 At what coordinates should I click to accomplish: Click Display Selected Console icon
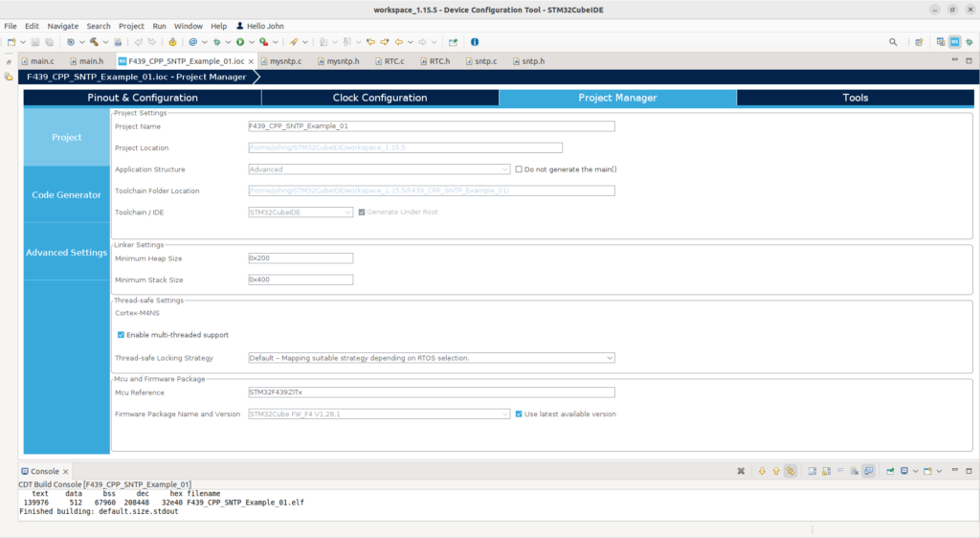click(903, 471)
